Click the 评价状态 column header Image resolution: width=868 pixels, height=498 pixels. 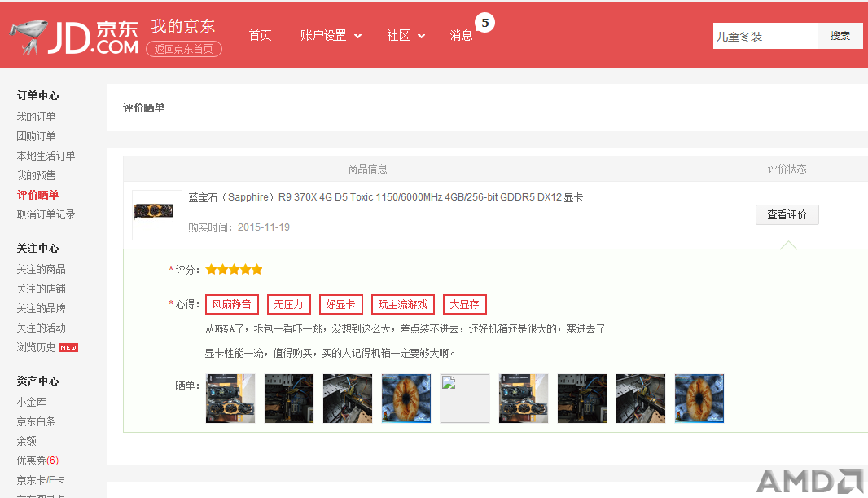(787, 169)
